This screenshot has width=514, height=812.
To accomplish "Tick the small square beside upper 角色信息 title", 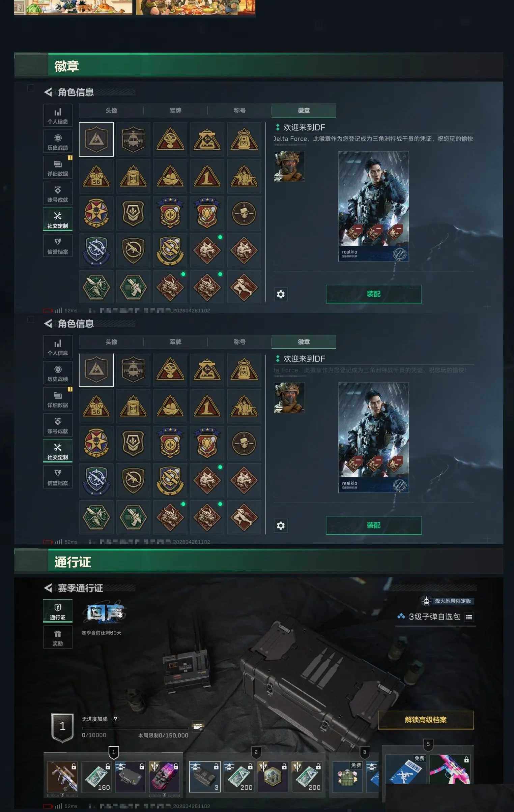I will (x=30, y=88).
